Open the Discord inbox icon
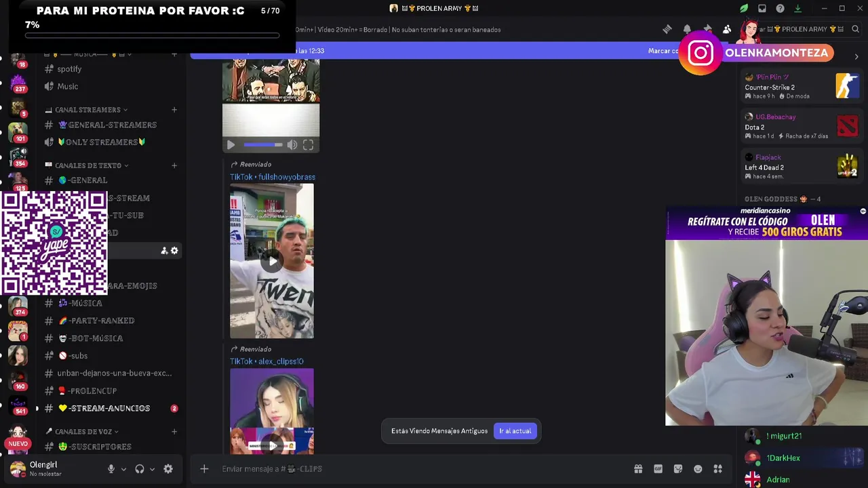This screenshot has height=488, width=868. click(x=762, y=8)
